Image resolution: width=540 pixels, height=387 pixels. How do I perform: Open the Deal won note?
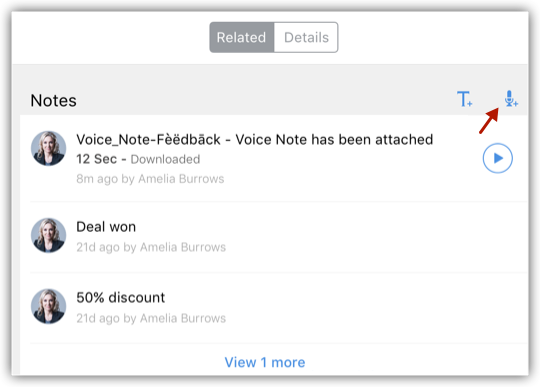point(106,227)
